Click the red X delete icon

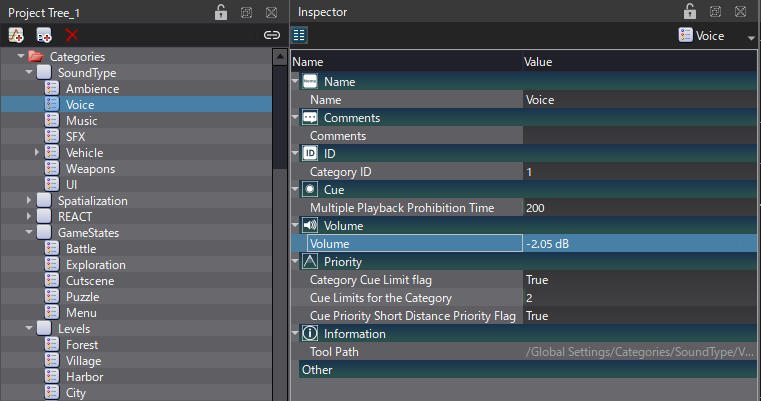point(71,35)
